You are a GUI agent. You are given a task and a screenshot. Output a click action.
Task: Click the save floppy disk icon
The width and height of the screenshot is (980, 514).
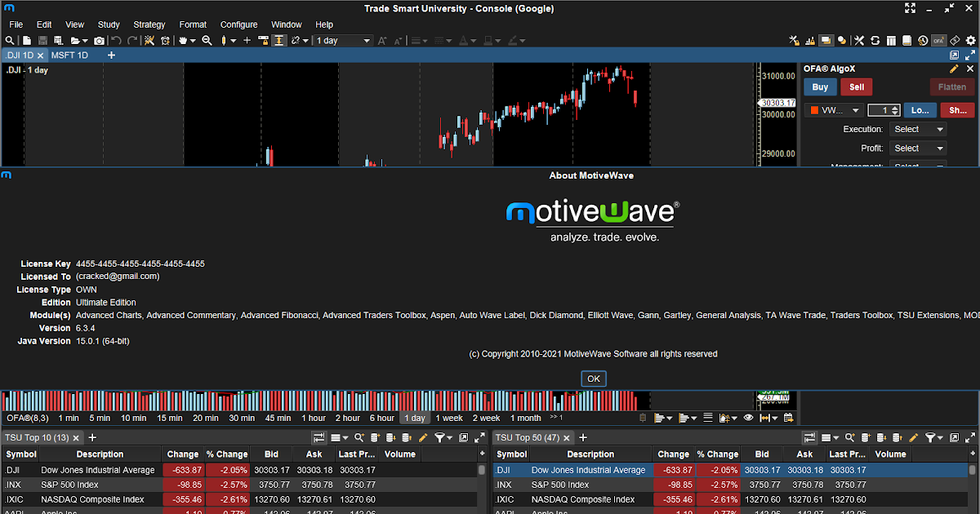pos(42,40)
